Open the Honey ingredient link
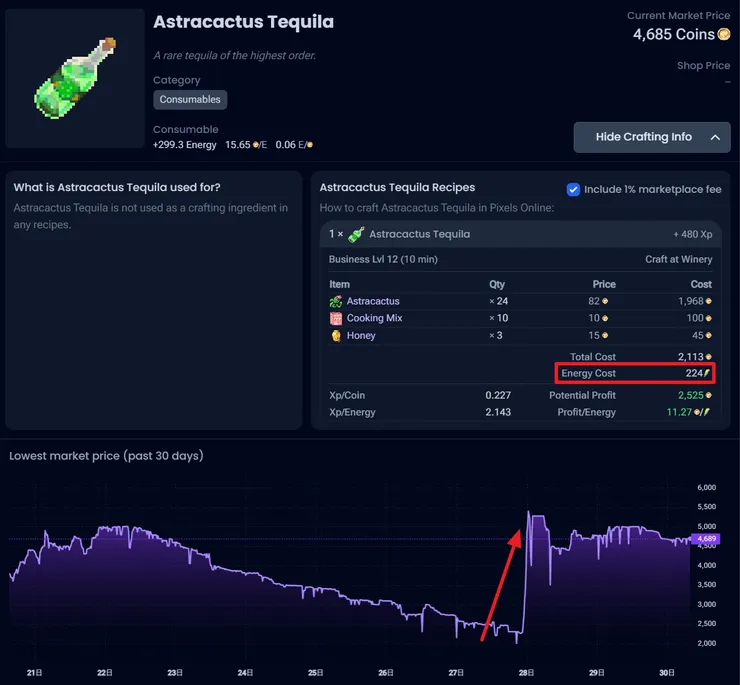The width and height of the screenshot is (740, 685). pyautogui.click(x=361, y=336)
